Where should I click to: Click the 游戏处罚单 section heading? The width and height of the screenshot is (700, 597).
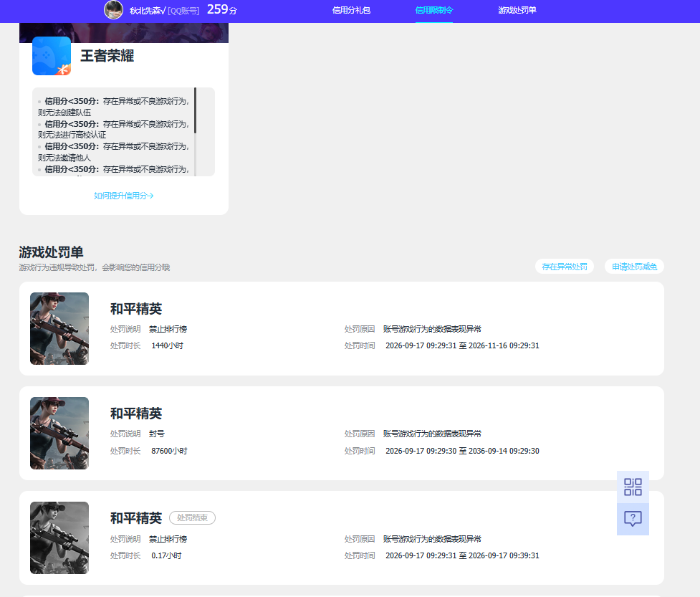point(52,252)
